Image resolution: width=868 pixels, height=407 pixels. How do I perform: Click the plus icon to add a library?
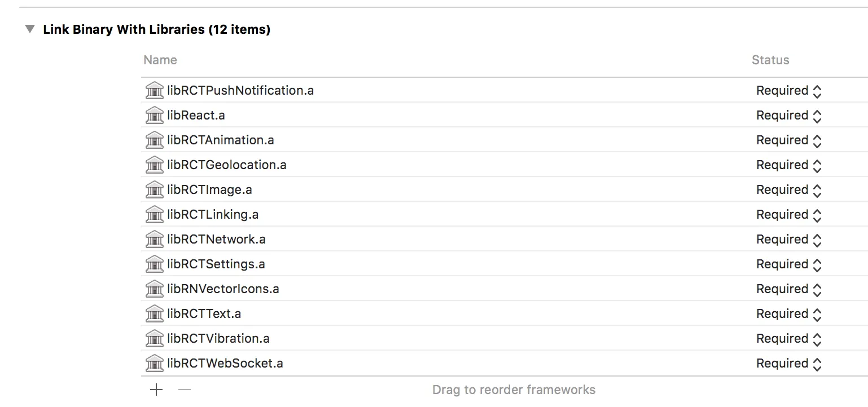[x=156, y=390]
